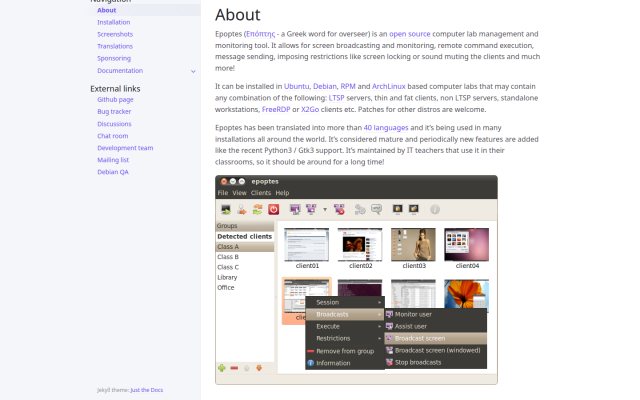
Task: Open the '40 languages' link
Action: [386, 128]
